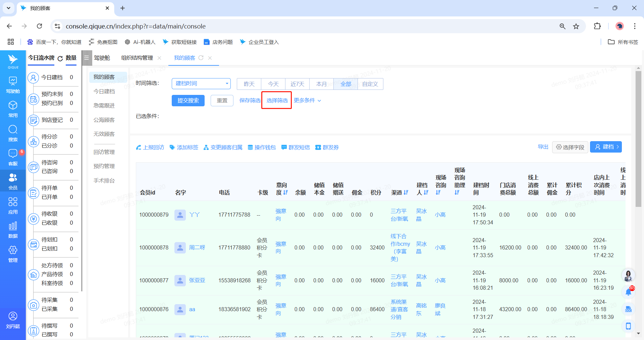
Task: Click the refresh icon beside 今日流水牌
Action: coord(60,58)
